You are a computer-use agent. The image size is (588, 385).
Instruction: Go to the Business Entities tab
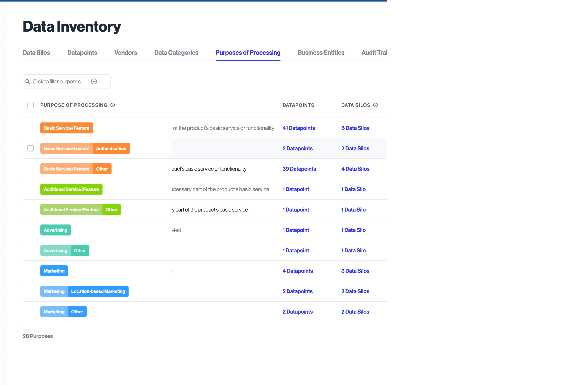321,53
